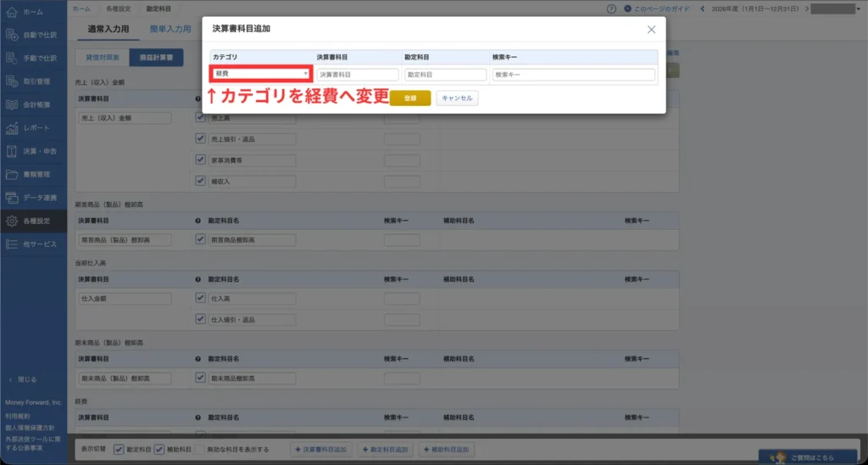The height and width of the screenshot is (465, 868).
Task: Toggle the 雑収入 checkbox
Action: (x=200, y=181)
